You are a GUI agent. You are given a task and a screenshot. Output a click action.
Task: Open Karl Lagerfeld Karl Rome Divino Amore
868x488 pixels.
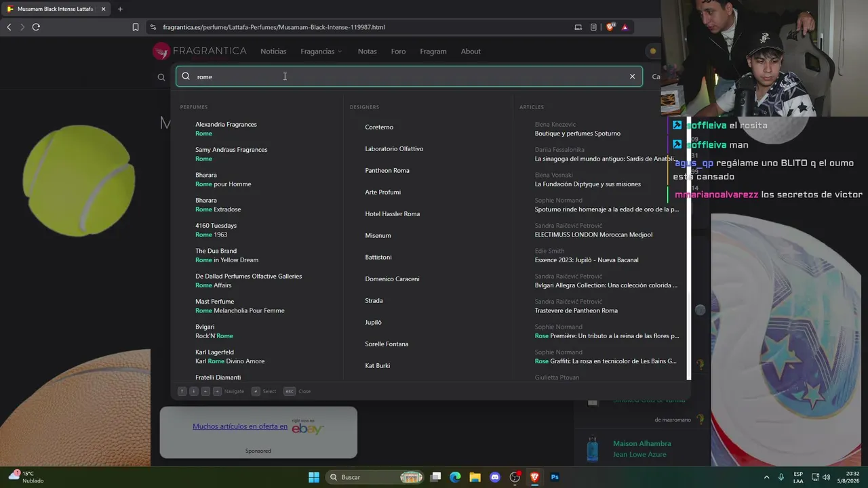(x=230, y=357)
